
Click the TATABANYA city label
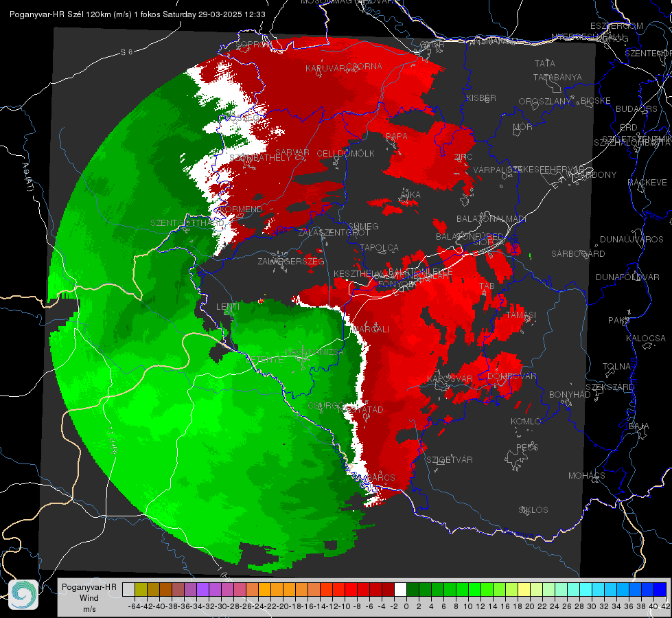(x=557, y=78)
